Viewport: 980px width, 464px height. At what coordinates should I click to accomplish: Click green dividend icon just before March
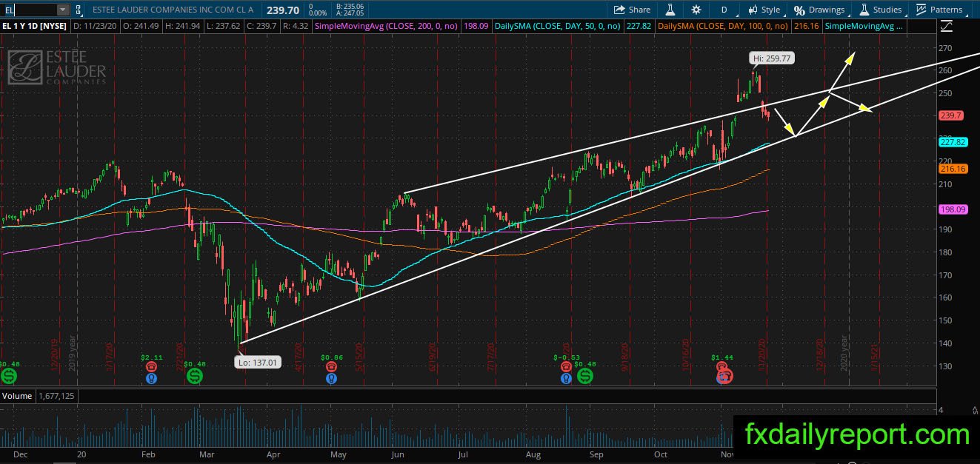tap(195, 377)
